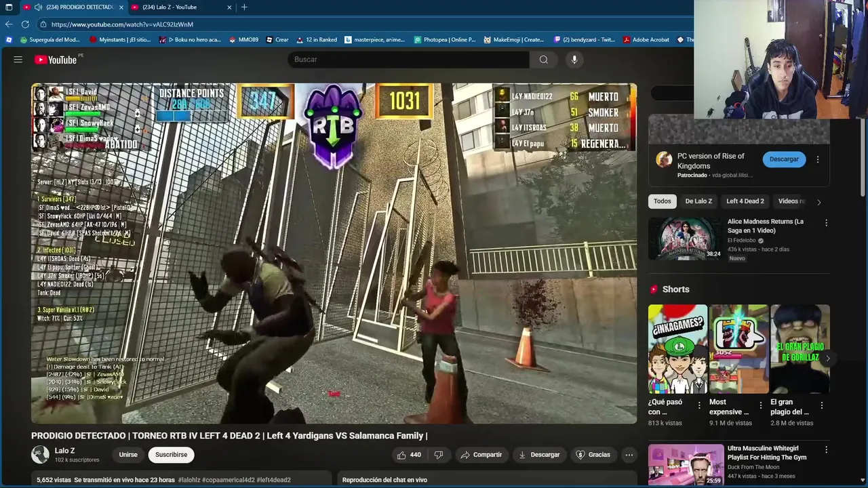Open options for Alice Madness Returns video
The image size is (868, 488).
coord(826,223)
